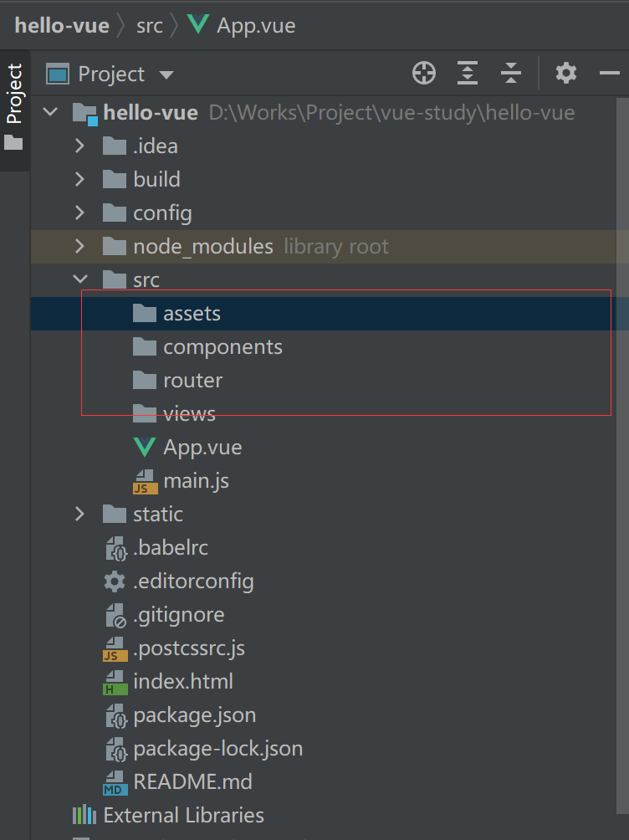Hide the Project tool window
629x840 pixels.
tap(610, 74)
